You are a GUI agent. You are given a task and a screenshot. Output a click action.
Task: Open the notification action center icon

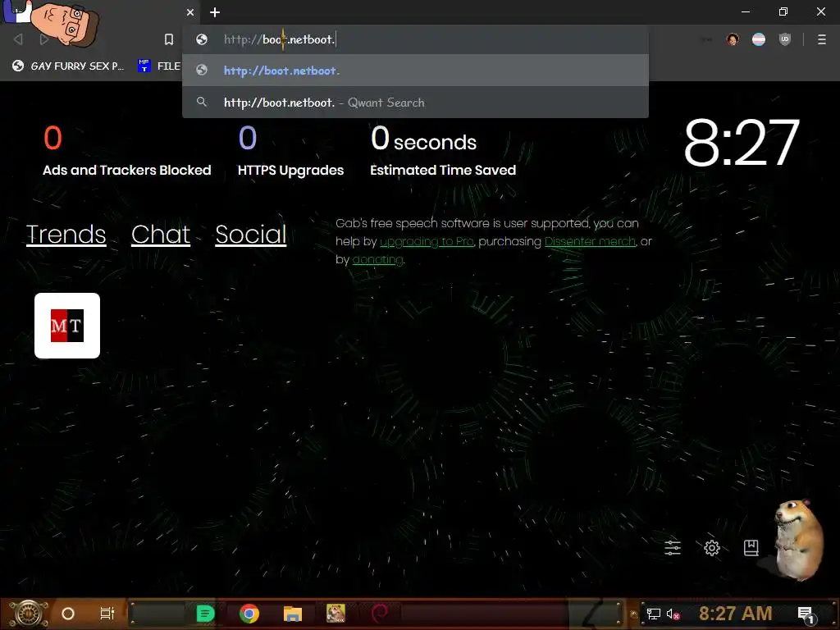point(806,614)
